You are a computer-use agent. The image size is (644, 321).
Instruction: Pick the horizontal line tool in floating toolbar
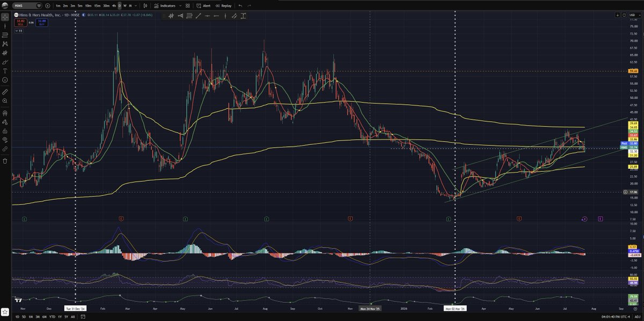click(x=207, y=16)
